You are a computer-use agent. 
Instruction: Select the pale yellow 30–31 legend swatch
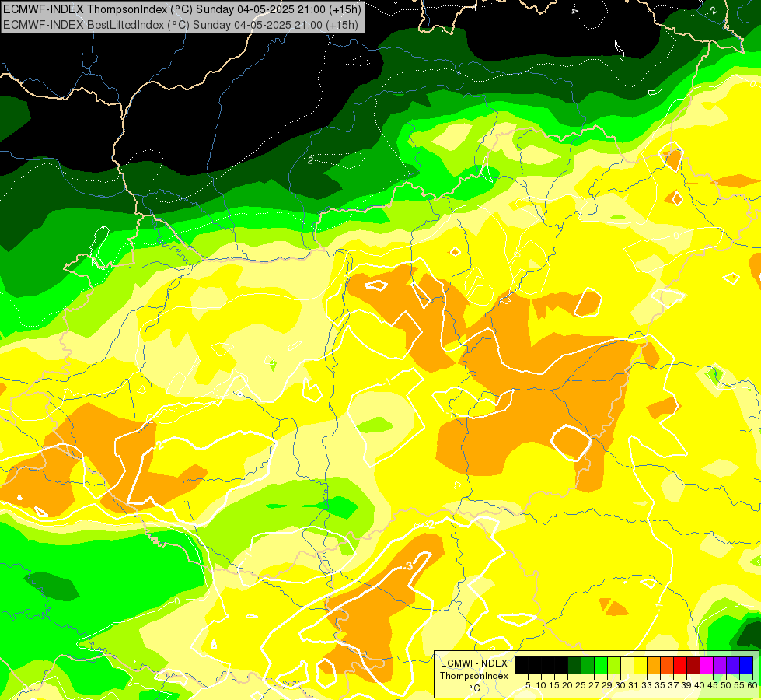[627, 666]
